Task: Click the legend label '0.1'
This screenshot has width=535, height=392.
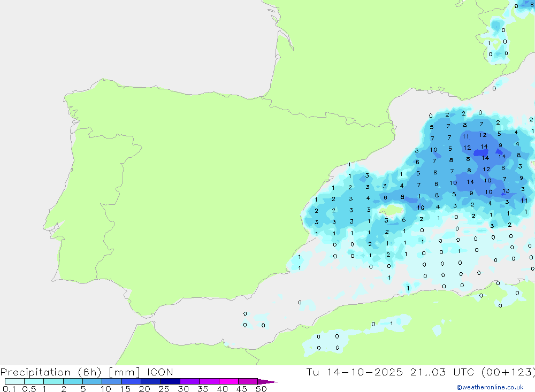Action: [9, 389]
